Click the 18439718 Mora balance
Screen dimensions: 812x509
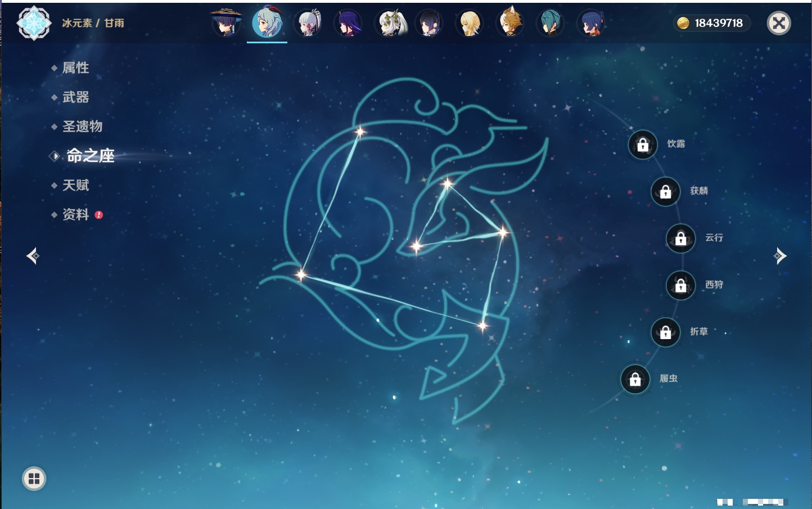719,23
